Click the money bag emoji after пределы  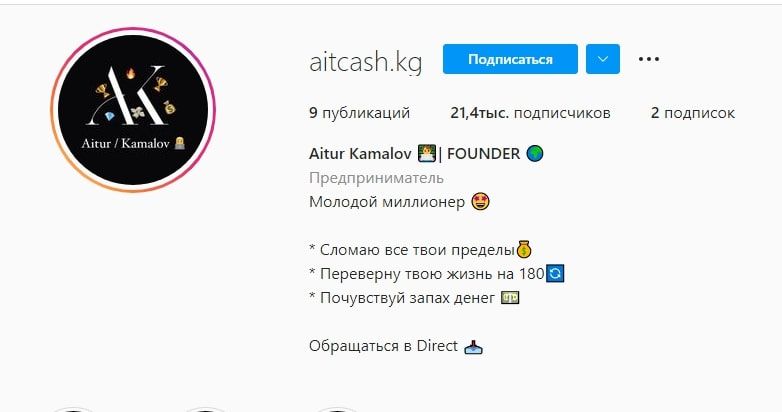[x=524, y=249]
